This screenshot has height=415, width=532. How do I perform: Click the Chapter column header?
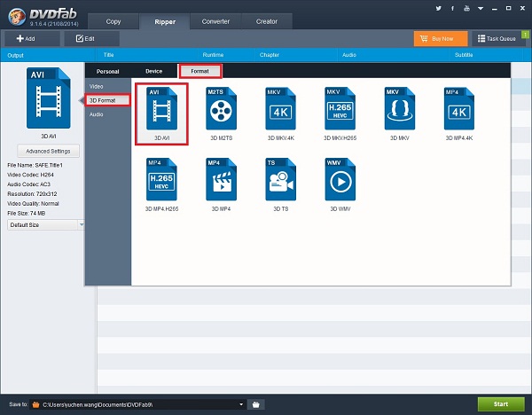tap(270, 55)
